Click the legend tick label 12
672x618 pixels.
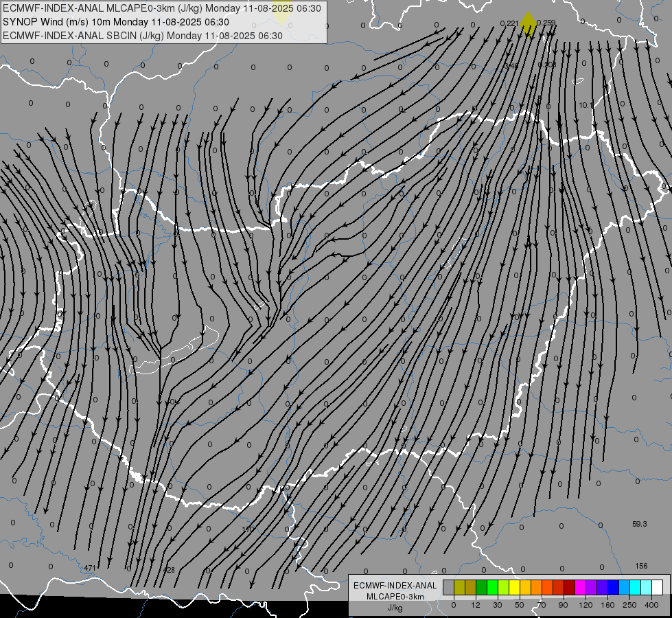(x=476, y=605)
